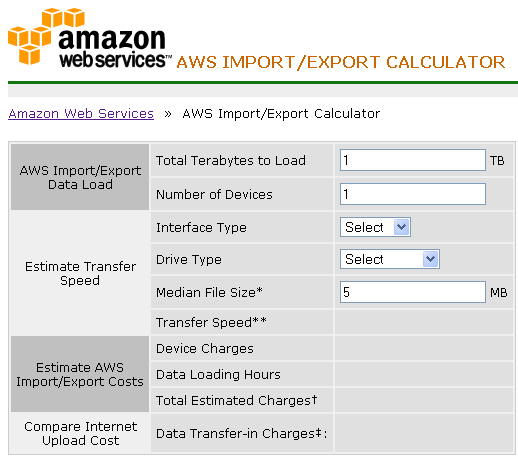This screenshot has height=456, width=518.
Task: Open the Interface Type dropdown
Action: [375, 227]
